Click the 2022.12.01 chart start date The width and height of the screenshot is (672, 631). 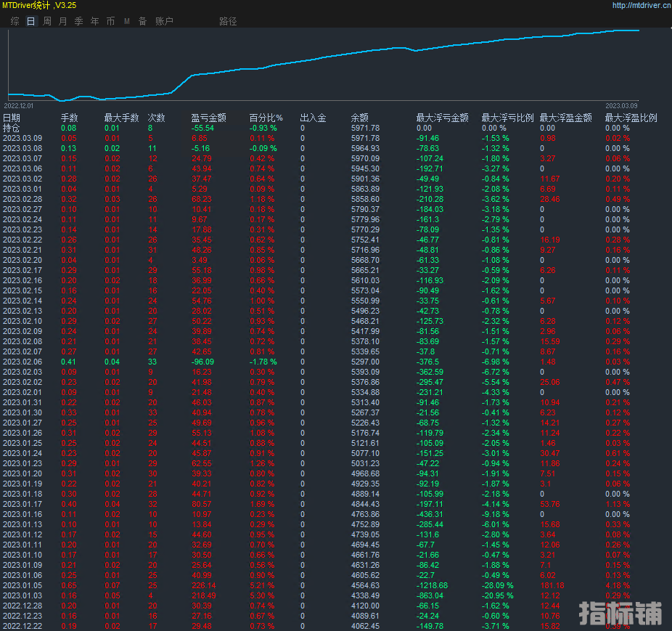coord(18,105)
